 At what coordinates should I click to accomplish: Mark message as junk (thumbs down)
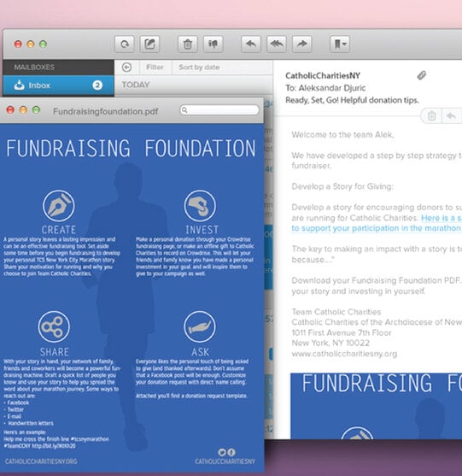[213, 44]
